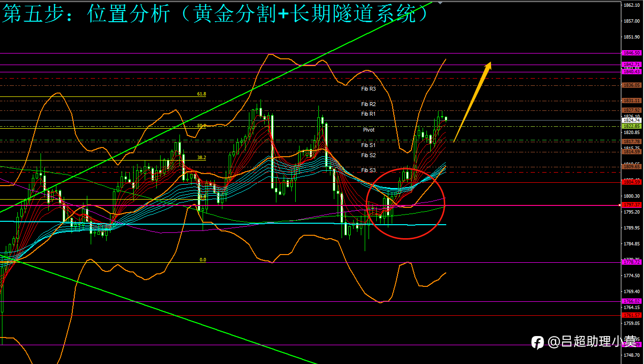Click the Pivot level label

click(369, 130)
